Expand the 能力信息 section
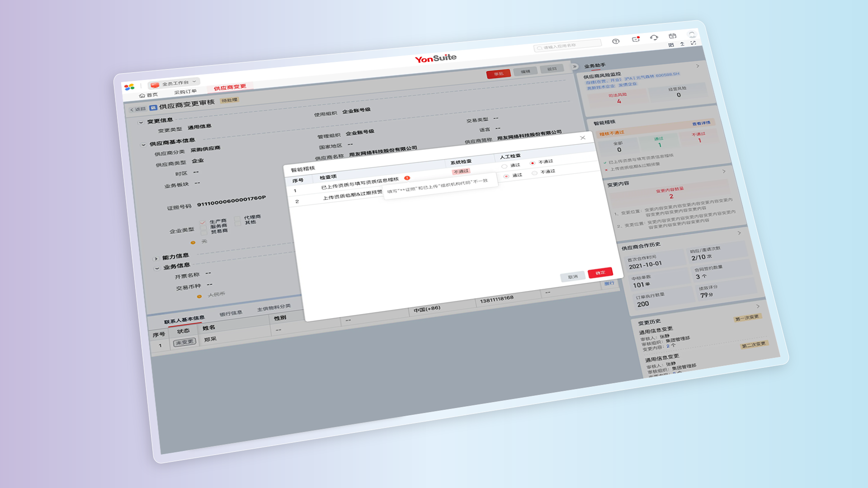 click(156, 258)
